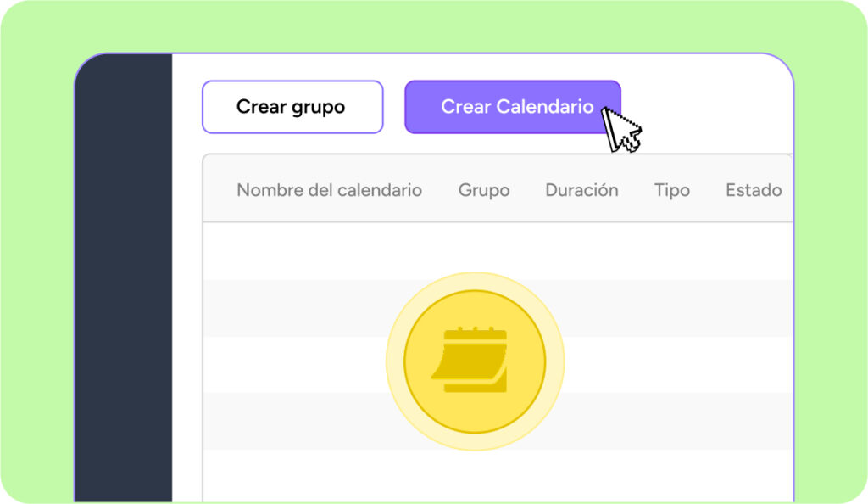Click the Crear grupo button
The image size is (868, 504).
click(292, 107)
